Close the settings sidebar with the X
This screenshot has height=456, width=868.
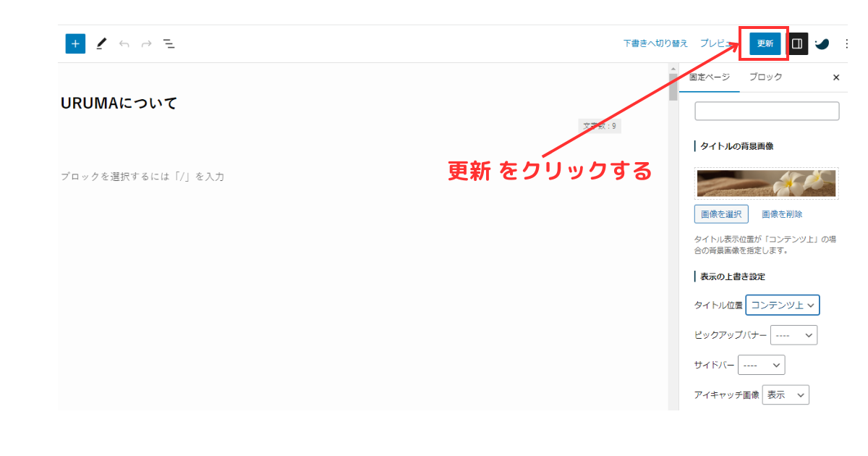[835, 77]
